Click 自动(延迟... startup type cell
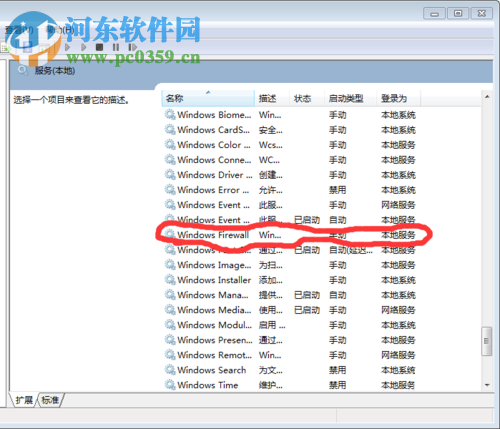500x429 pixels. 351,250
